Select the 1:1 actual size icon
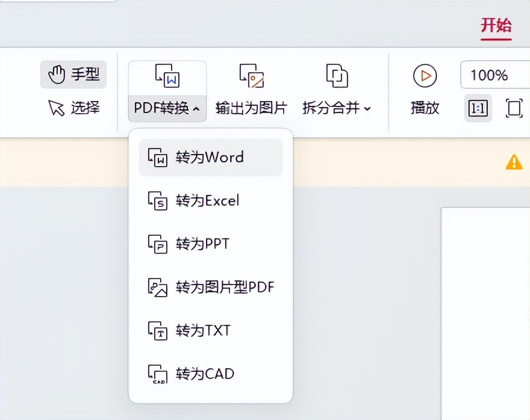This screenshot has width=530, height=420. pyautogui.click(x=477, y=109)
